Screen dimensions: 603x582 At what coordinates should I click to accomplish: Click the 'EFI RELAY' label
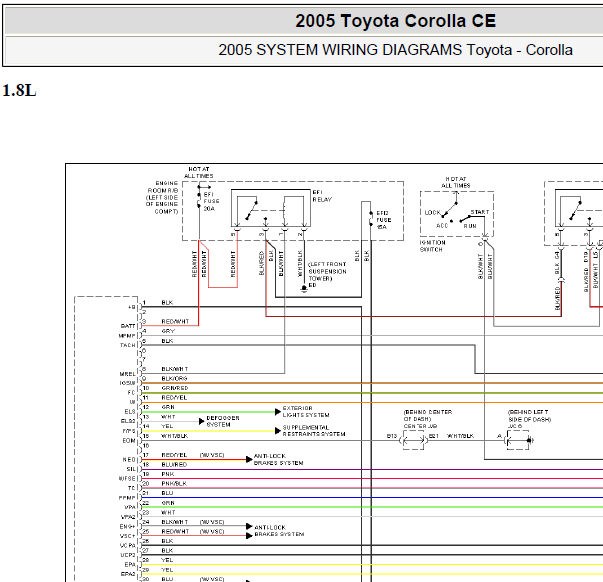pyautogui.click(x=322, y=196)
